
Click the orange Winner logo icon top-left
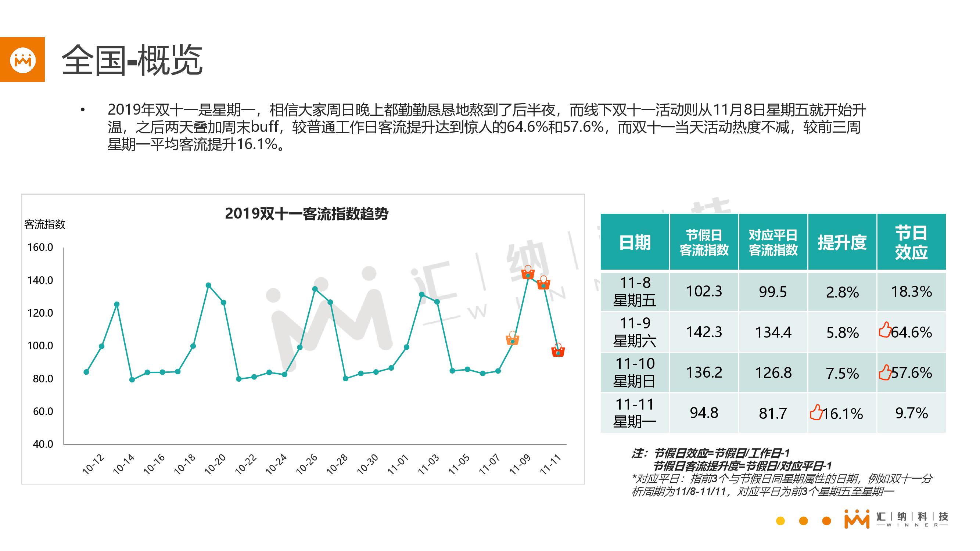(x=22, y=60)
